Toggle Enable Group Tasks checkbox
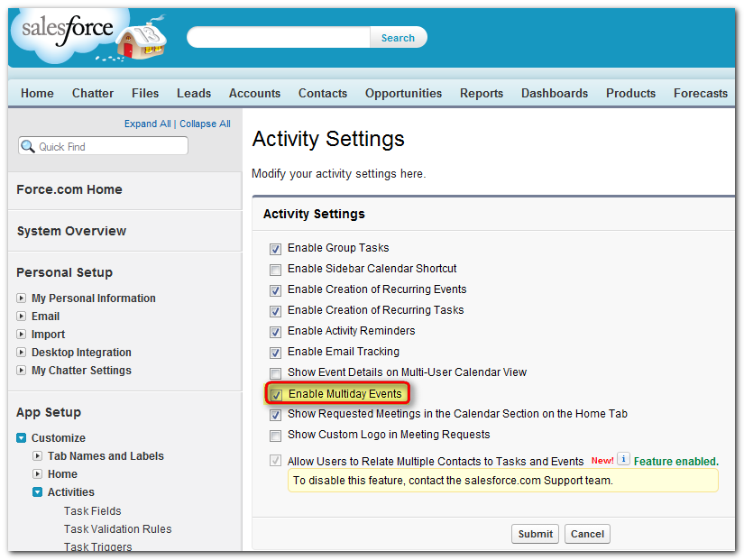This screenshot has width=744, height=560. (275, 249)
